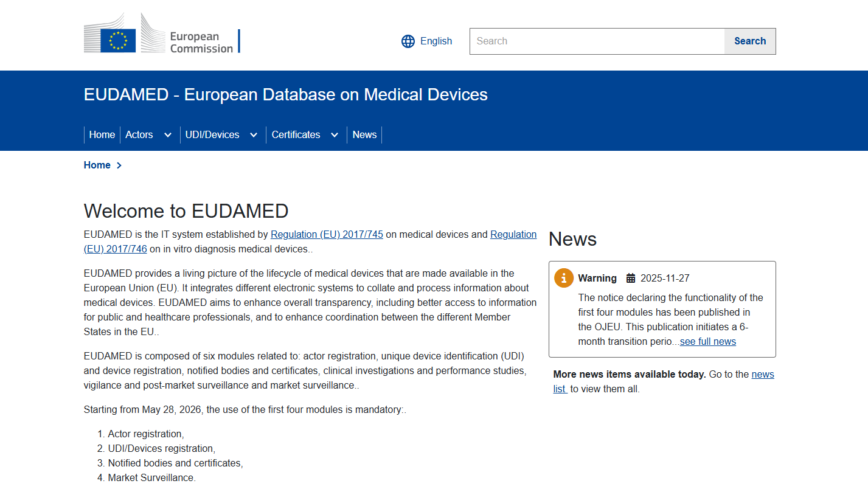Click the orange warning info icon
Image resolution: width=868 pixels, height=492 pixels.
[564, 278]
